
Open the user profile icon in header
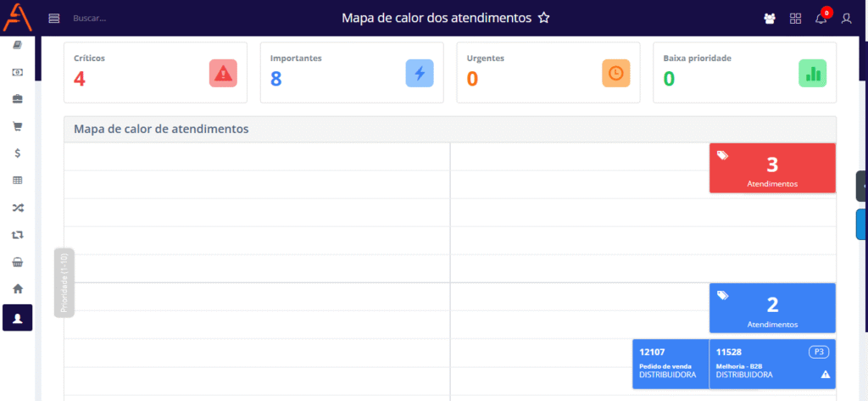click(846, 19)
